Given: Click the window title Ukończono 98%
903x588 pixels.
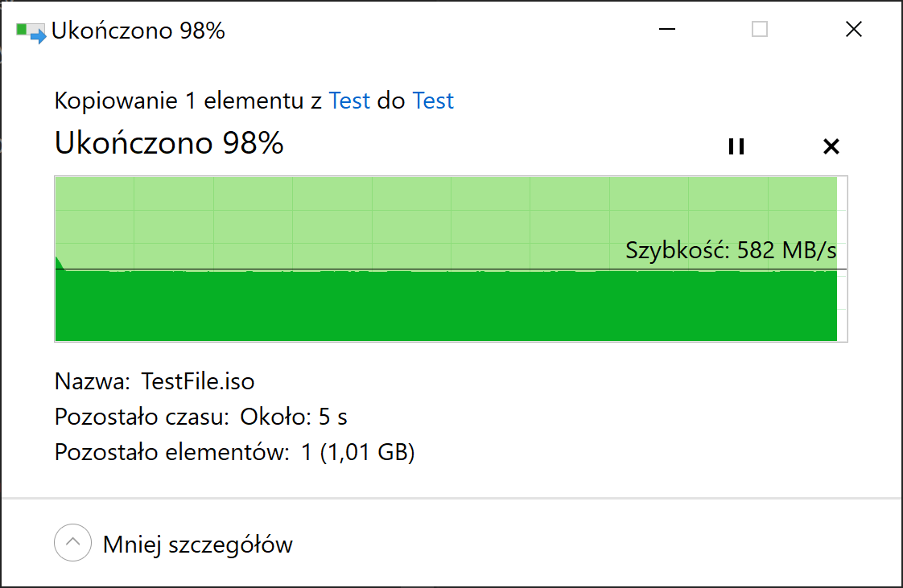Looking at the screenshot, I should coord(138,31).
